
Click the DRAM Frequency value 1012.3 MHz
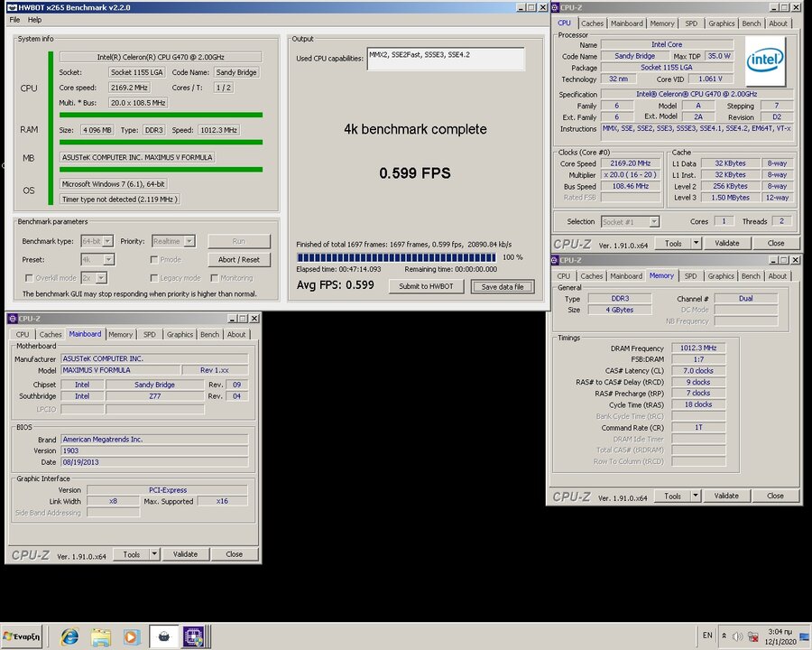pos(698,348)
